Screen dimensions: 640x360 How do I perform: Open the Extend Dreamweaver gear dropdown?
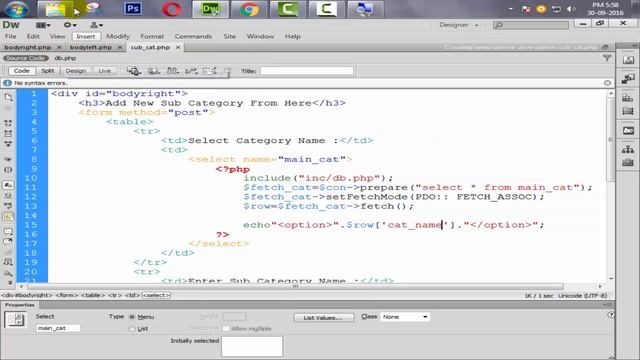[69, 25]
